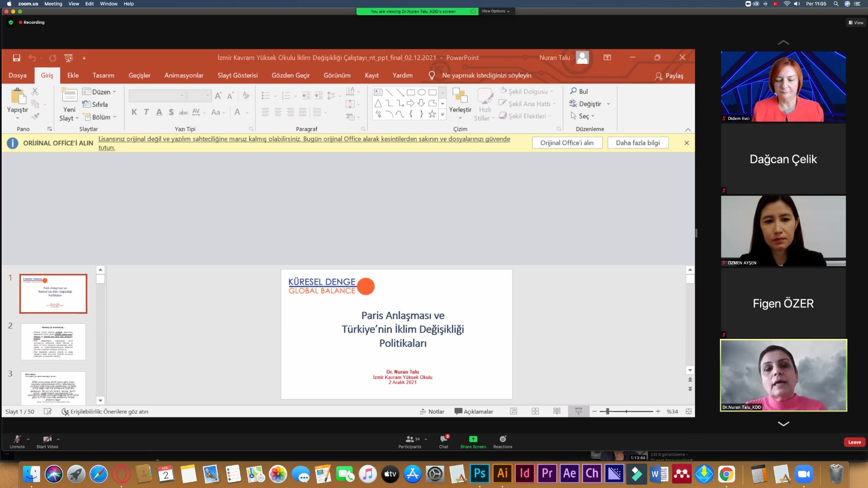Open the Düzen layout dropdown

pyautogui.click(x=100, y=92)
